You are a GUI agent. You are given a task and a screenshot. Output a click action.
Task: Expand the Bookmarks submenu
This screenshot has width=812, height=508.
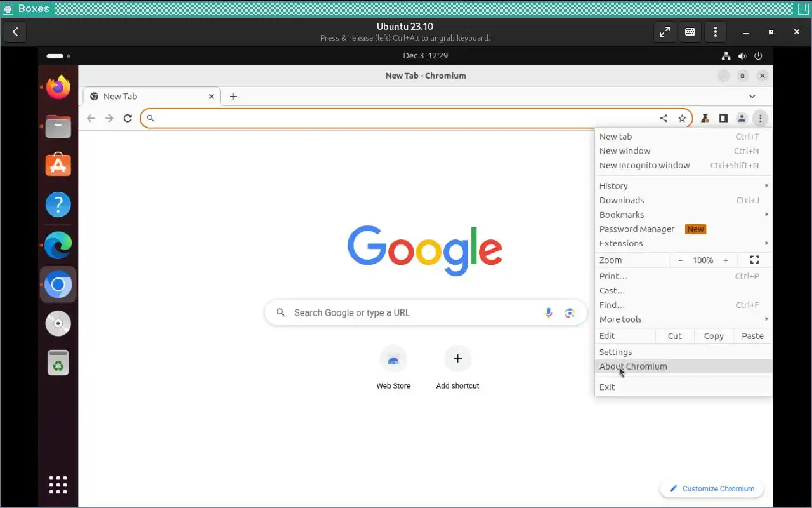(x=683, y=215)
